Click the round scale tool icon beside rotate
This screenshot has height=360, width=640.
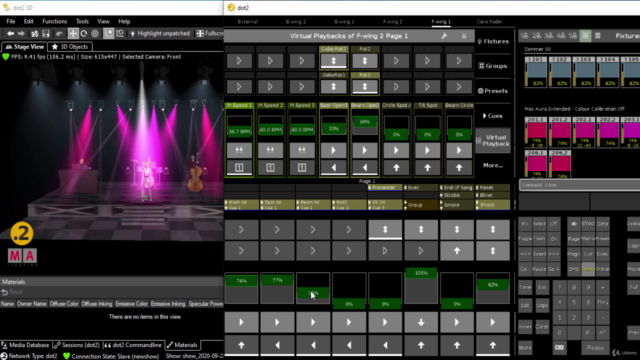coord(95,33)
